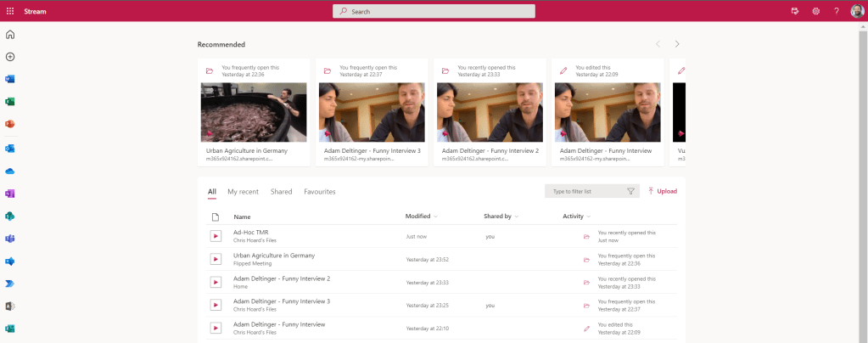Screen dimensions: 868x343
Task: Open Urban Agriculture in Germany thumbnail
Action: (x=254, y=112)
